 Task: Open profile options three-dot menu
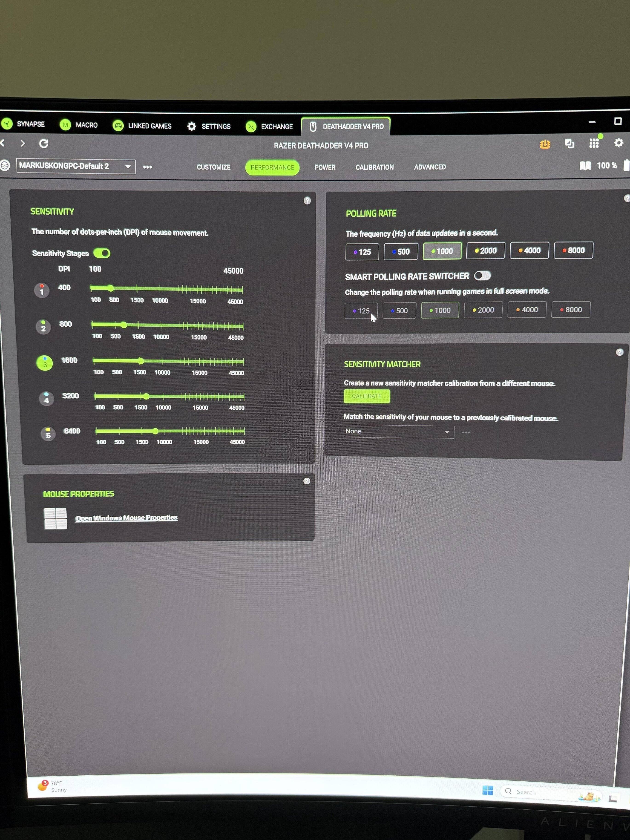click(147, 167)
